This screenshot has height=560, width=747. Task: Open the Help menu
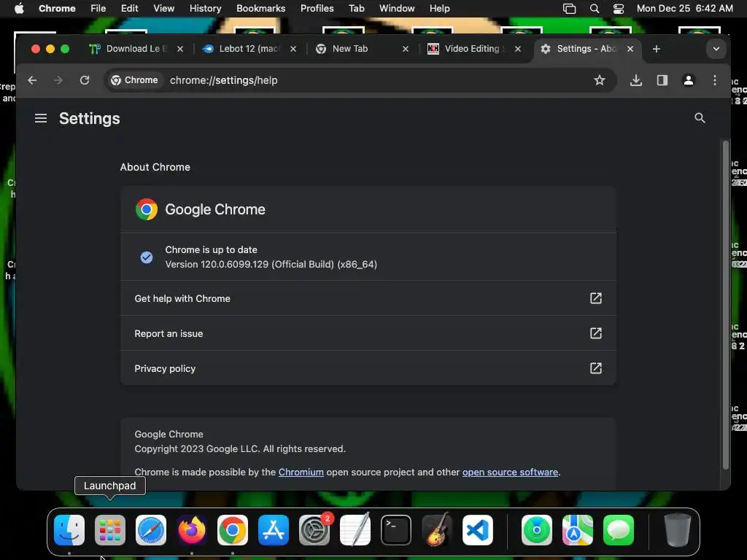439,8
